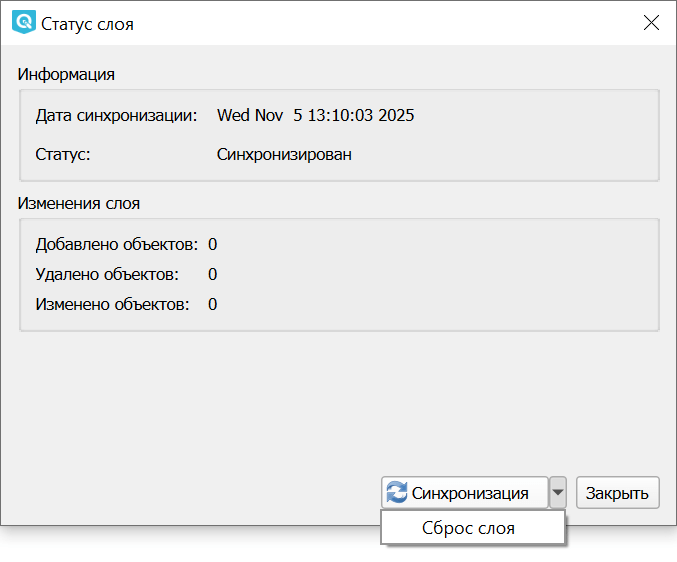Click the Добавлено объектов count value
Screen dimensions: 677x562
pos(213,244)
